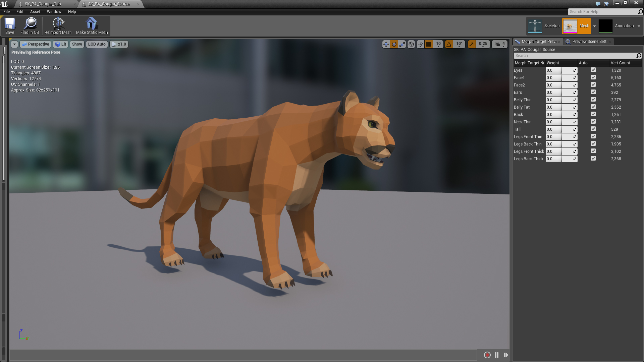Enable Auto checkbox for Legs Front Thick

(x=593, y=151)
